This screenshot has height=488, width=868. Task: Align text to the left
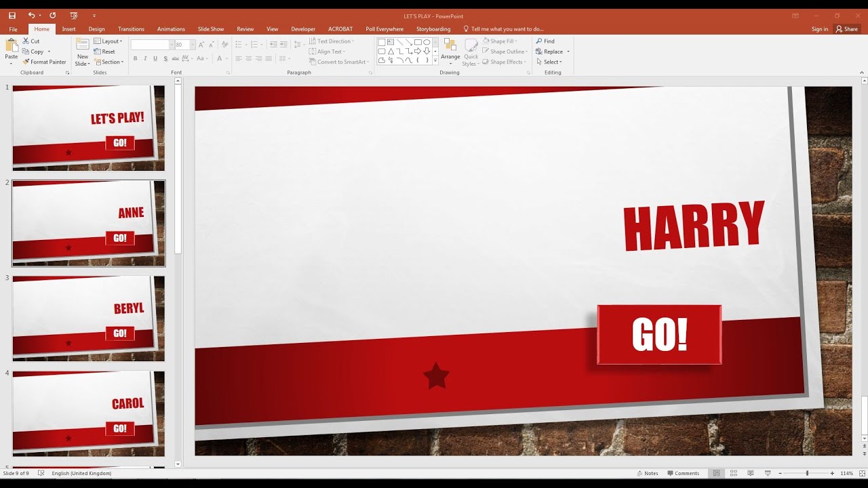tap(239, 59)
